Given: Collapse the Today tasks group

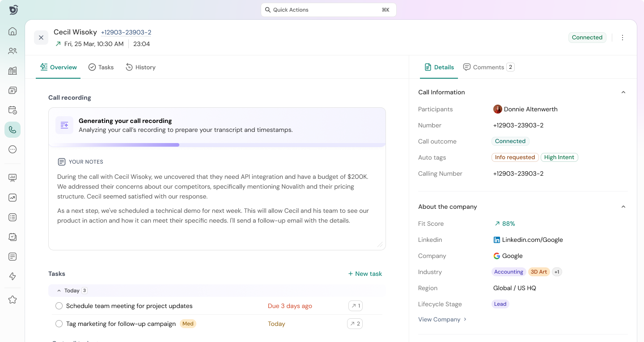Looking at the screenshot, I should click(x=59, y=291).
